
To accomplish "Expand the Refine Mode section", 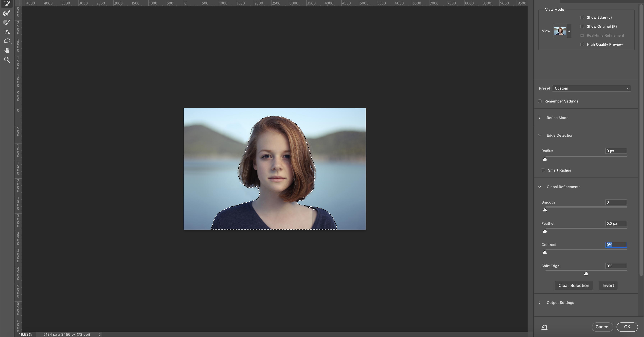I will (539, 118).
